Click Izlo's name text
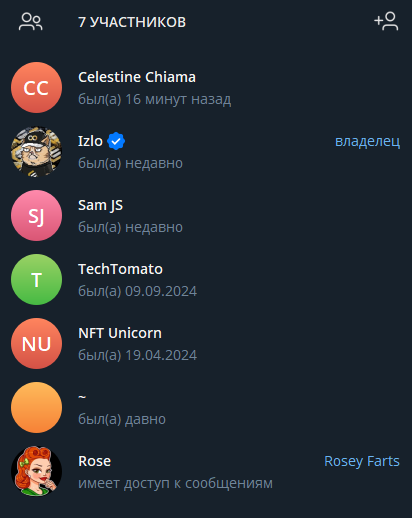 [x=90, y=141]
